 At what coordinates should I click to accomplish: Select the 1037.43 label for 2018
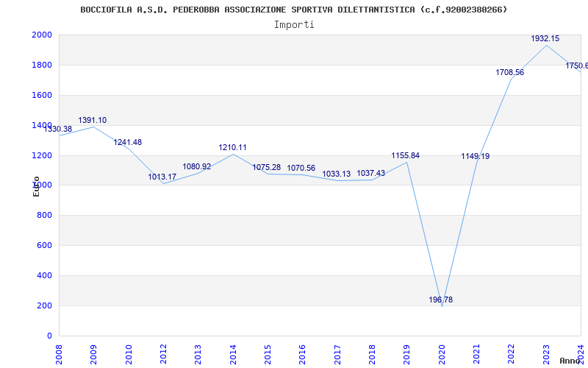[x=370, y=174]
